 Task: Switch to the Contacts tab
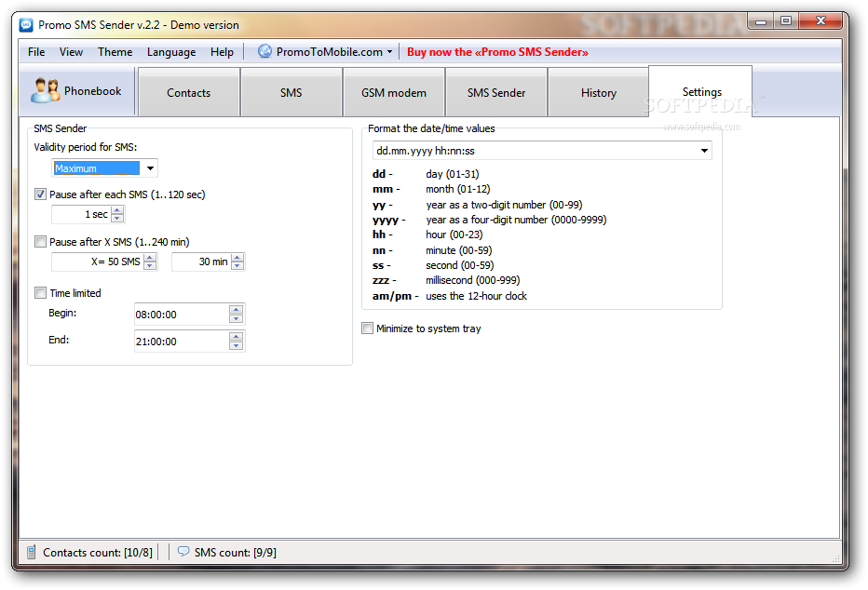(189, 93)
